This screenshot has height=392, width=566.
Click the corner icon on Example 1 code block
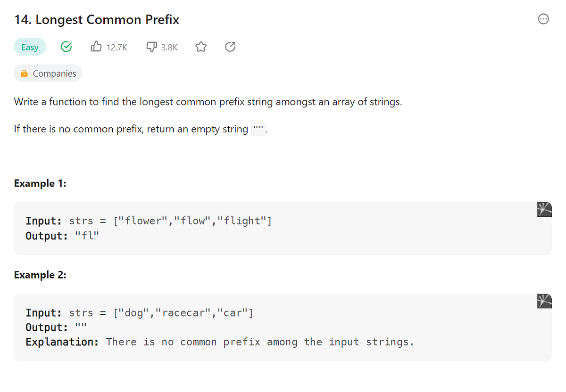click(x=544, y=209)
